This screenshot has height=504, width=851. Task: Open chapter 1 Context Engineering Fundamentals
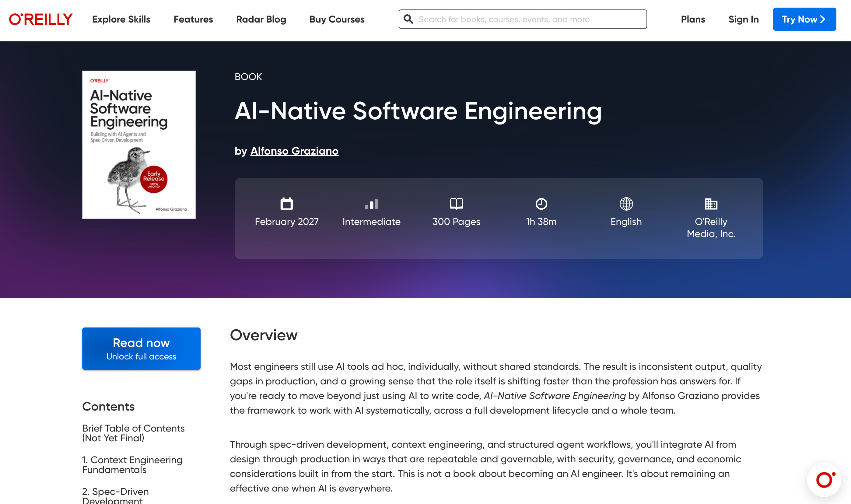click(x=132, y=465)
